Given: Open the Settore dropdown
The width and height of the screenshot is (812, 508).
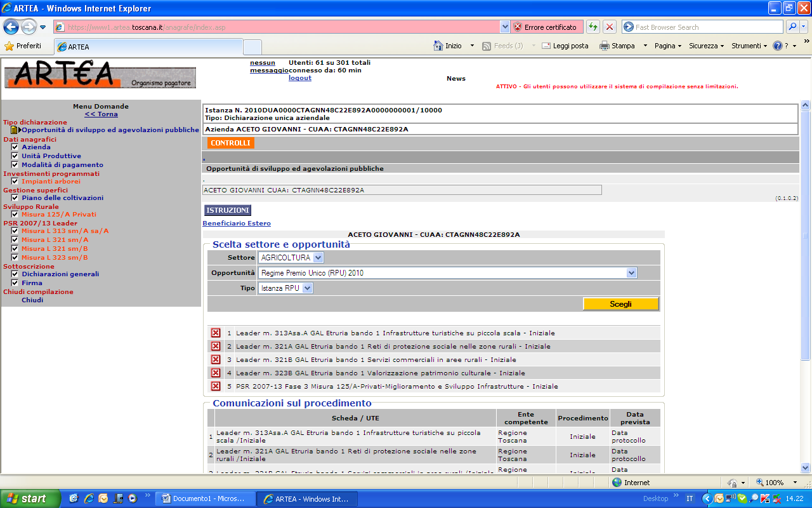Looking at the screenshot, I should tap(291, 257).
